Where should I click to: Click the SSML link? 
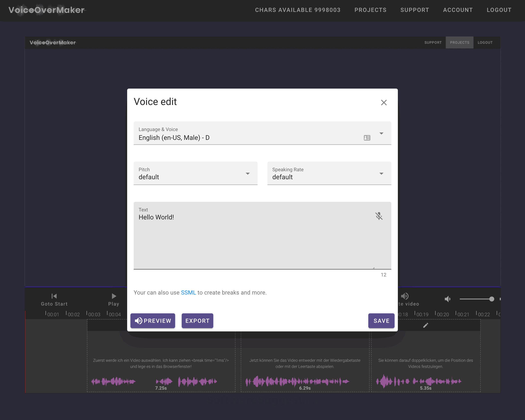188,292
